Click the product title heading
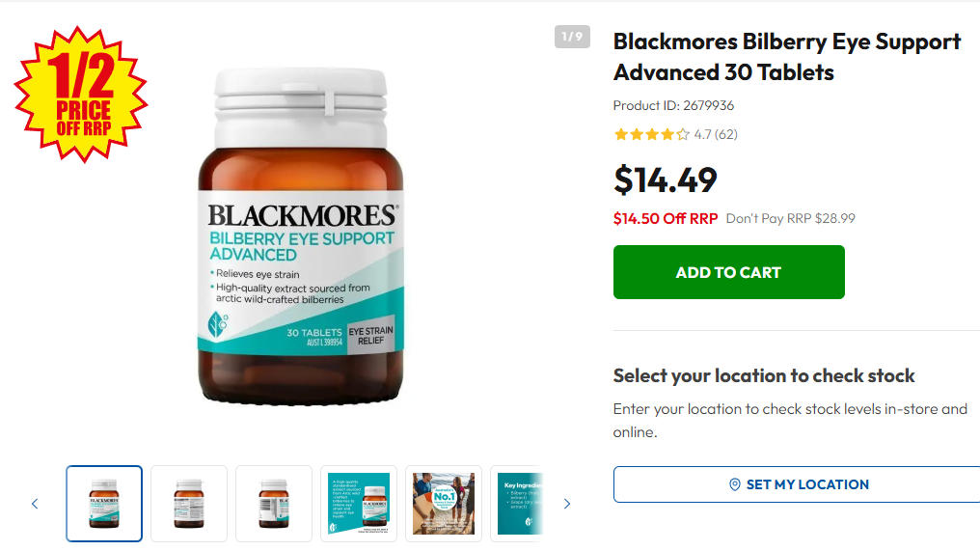 tap(787, 57)
